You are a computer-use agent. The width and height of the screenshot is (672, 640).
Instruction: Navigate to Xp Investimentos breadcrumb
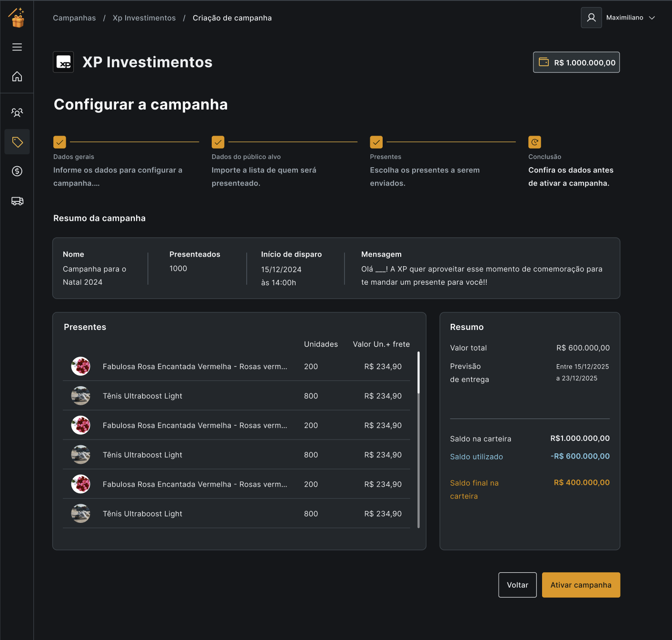point(144,18)
